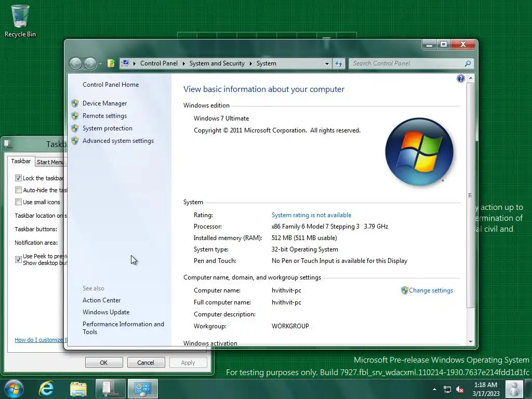
Task: Open Change settings for computer name
Action: pos(431,290)
